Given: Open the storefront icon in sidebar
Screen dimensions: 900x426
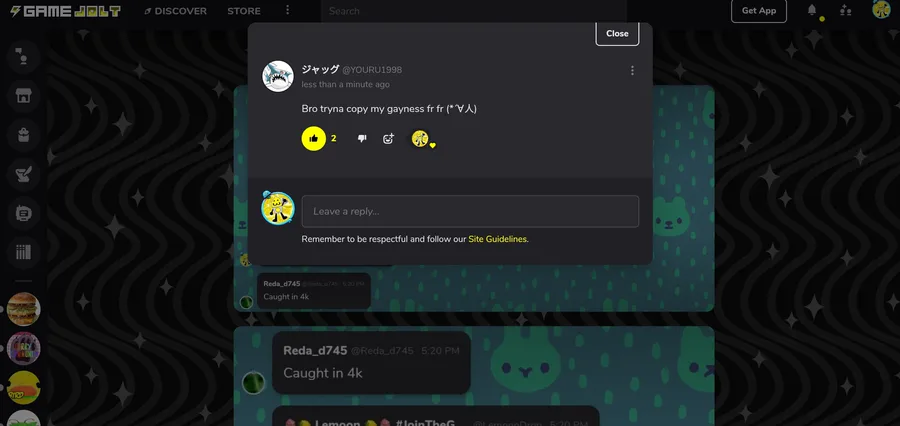Looking at the screenshot, I should click(x=24, y=96).
